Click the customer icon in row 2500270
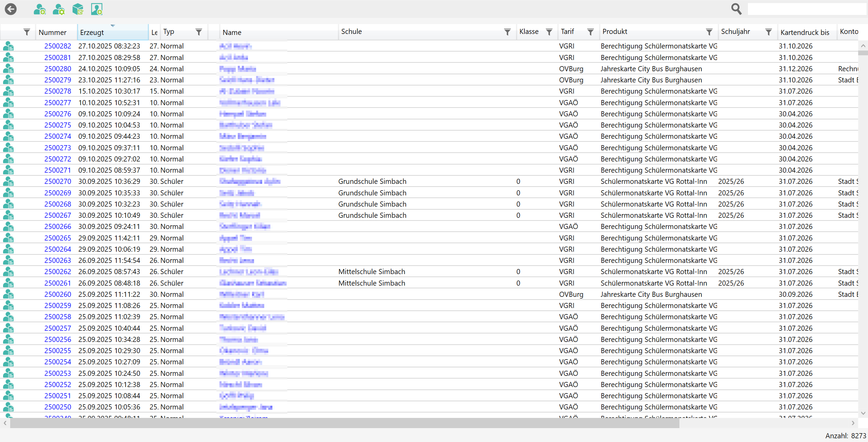 (x=8, y=181)
